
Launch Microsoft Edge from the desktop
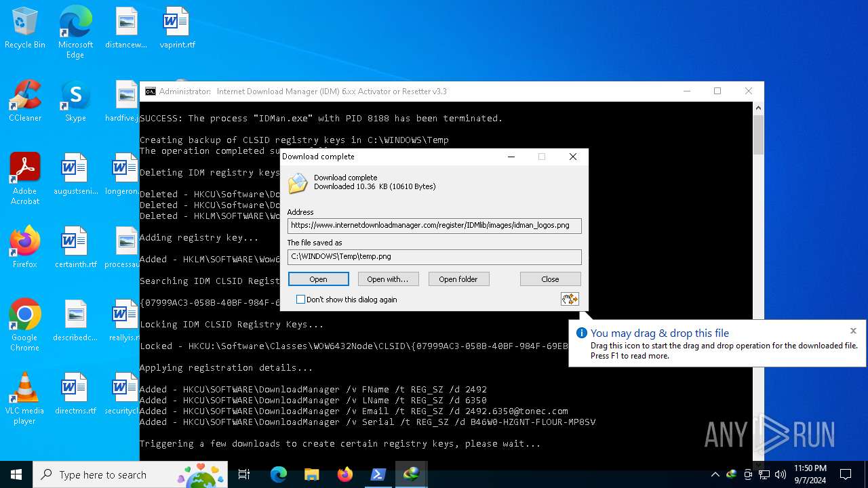tap(75, 33)
